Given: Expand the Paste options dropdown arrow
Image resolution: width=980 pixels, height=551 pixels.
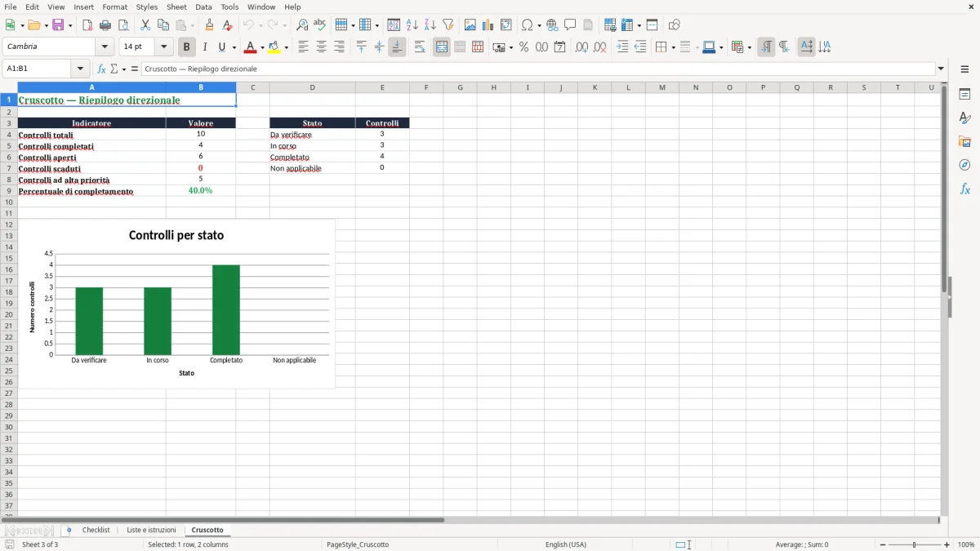Looking at the screenshot, I should pos(192,25).
